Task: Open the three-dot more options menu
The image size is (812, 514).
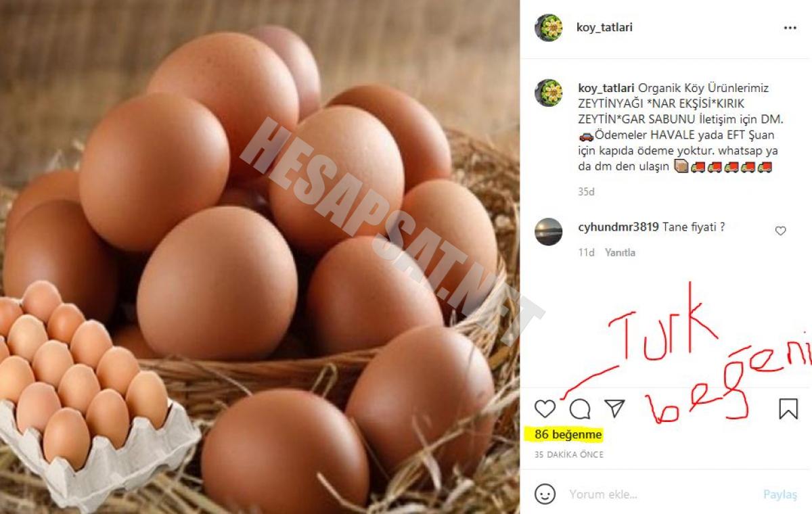Action: click(x=790, y=28)
